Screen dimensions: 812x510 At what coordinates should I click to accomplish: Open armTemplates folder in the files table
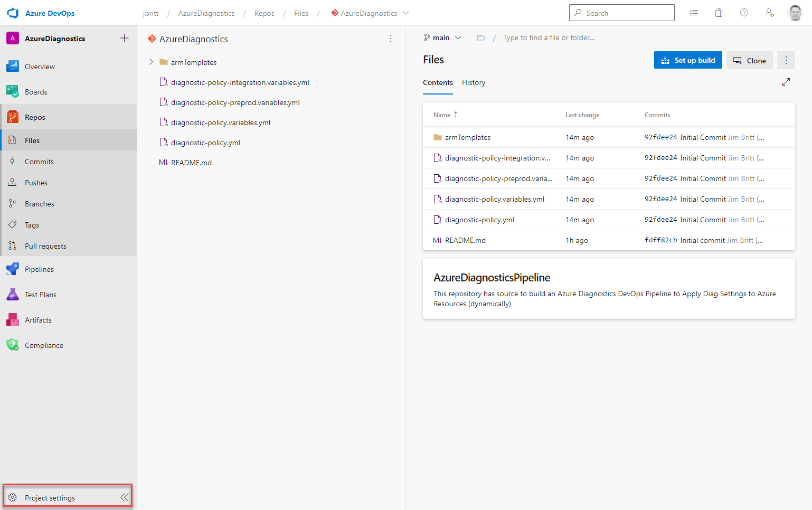coord(468,137)
